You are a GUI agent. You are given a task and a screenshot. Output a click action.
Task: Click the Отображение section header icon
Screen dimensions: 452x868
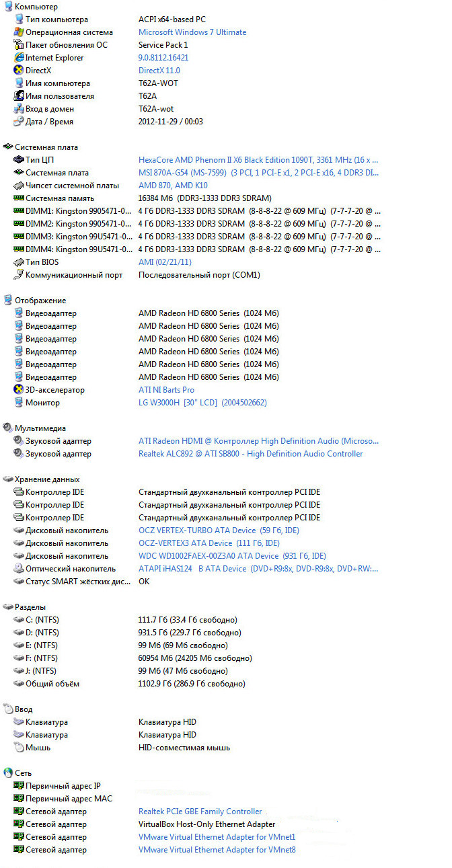point(8,301)
